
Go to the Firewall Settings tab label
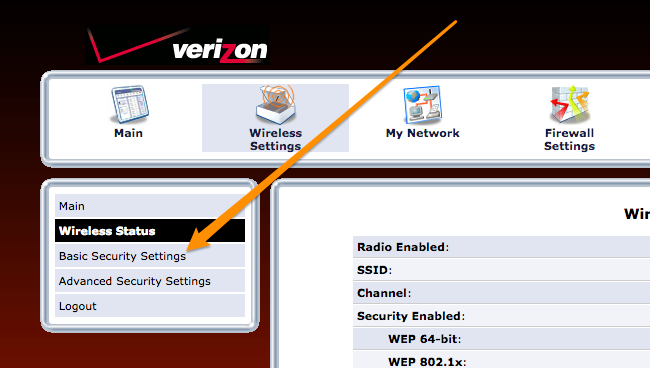click(570, 140)
